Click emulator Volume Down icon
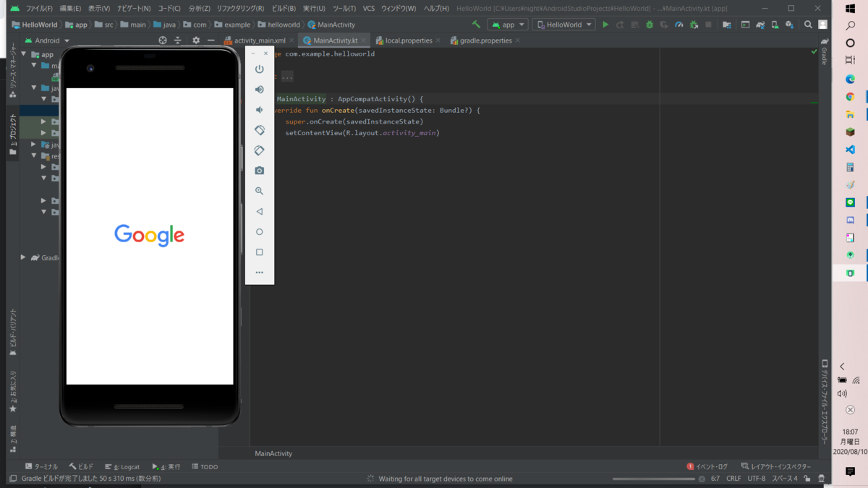 [x=259, y=110]
